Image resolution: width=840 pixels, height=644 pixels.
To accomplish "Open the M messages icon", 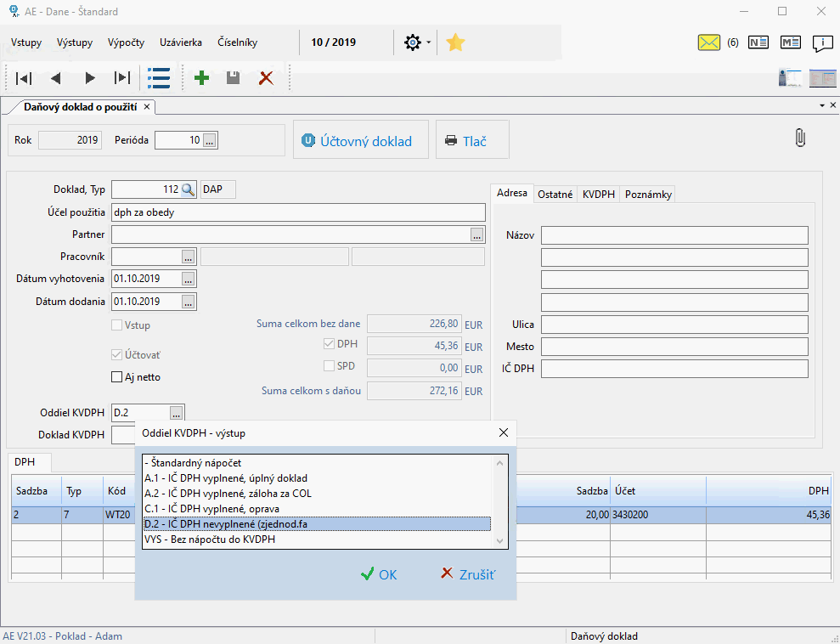I will (x=790, y=42).
